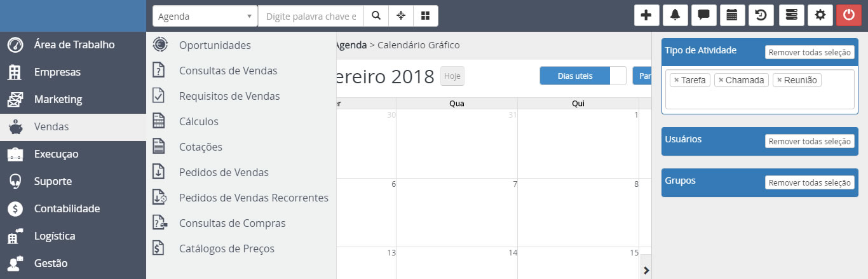
Task: Open the history clock icon
Action: click(761, 15)
